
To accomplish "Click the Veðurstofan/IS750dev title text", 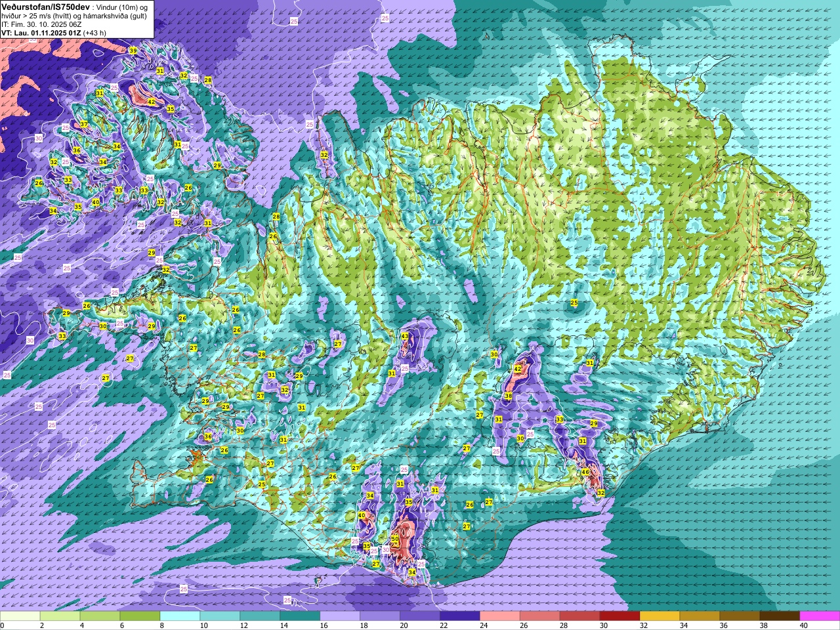I will [x=45, y=6].
